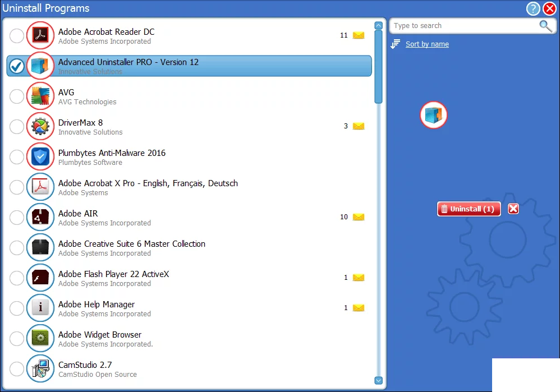Select the AVG Technologies row text
560x392 pixels.
87,102
